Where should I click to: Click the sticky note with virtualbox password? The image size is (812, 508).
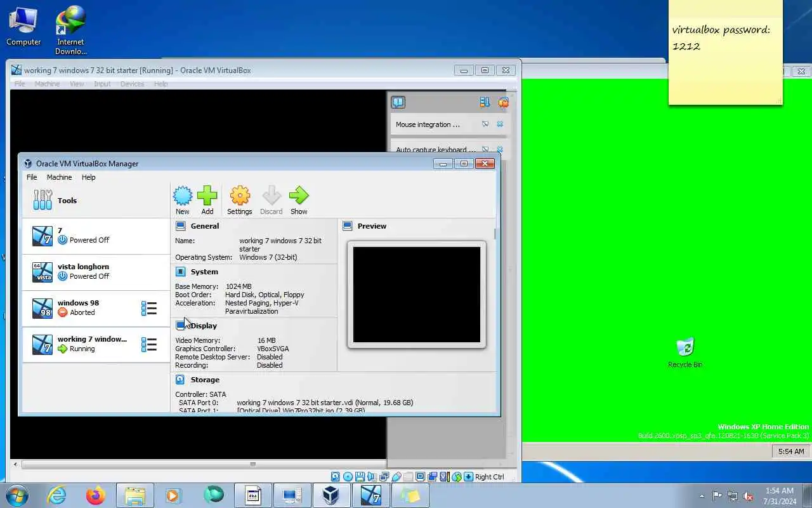tap(725, 52)
